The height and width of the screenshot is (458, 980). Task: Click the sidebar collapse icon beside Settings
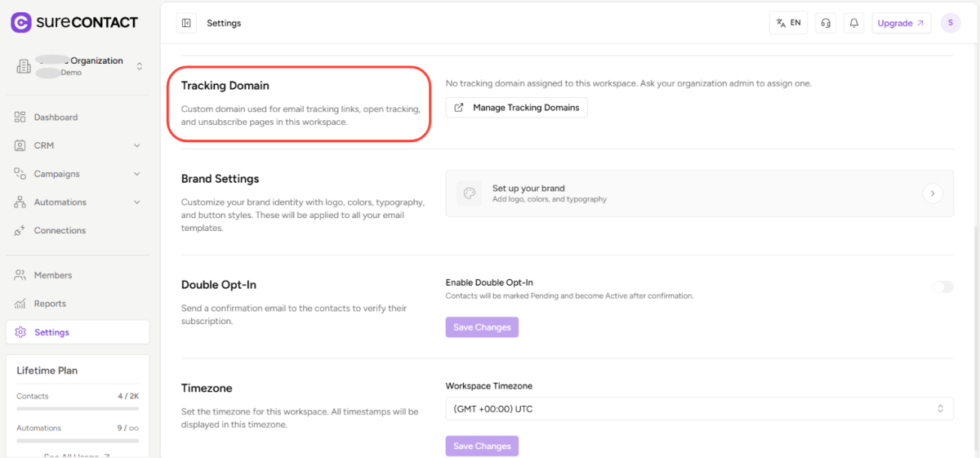[x=186, y=23]
